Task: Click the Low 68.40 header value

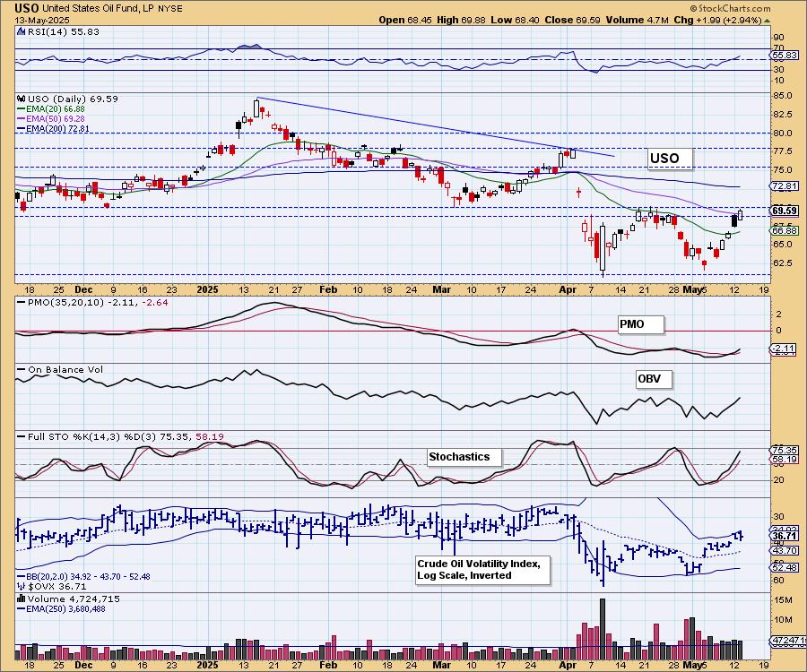Action: click(x=515, y=20)
